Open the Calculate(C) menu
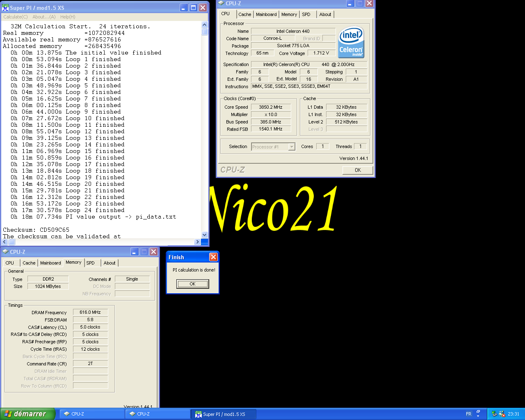 click(16, 17)
